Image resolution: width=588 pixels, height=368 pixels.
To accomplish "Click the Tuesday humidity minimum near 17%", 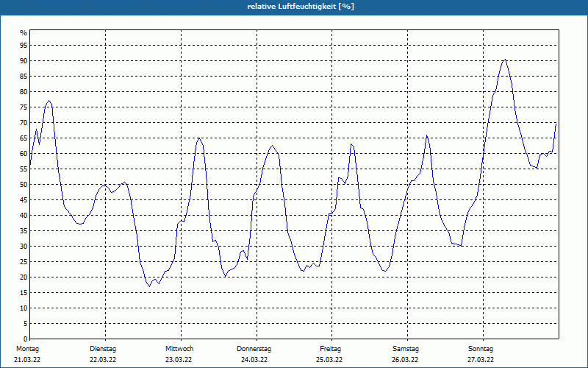I will (x=149, y=286).
